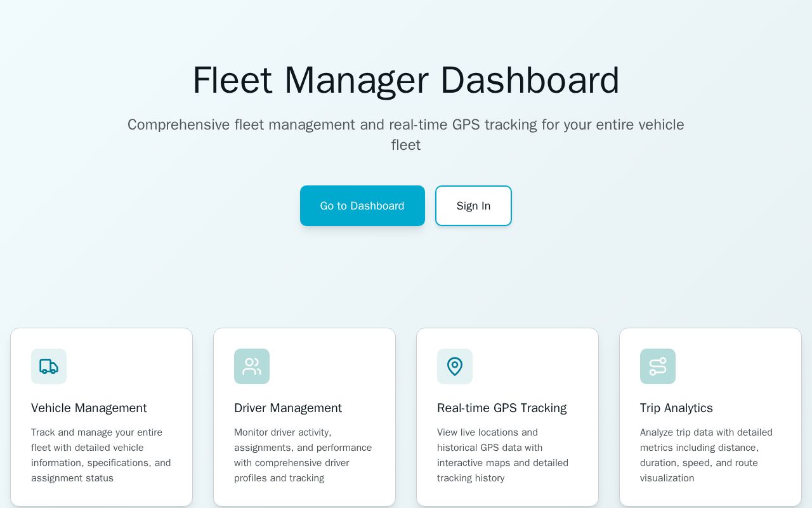This screenshot has height=508, width=812.
Task: Click the Sign In button
Action: tap(473, 206)
